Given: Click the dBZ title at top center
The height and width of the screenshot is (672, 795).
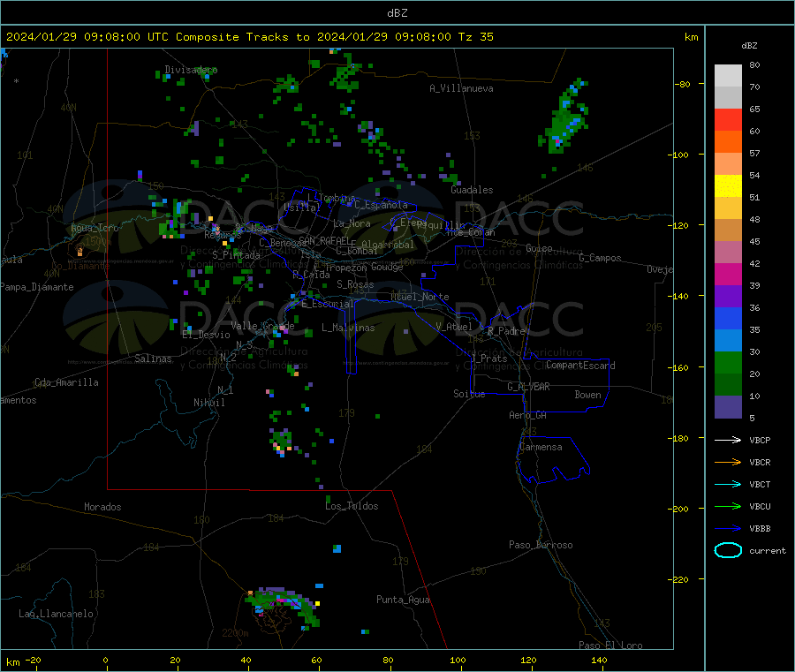Looking at the screenshot, I should (x=397, y=13).
